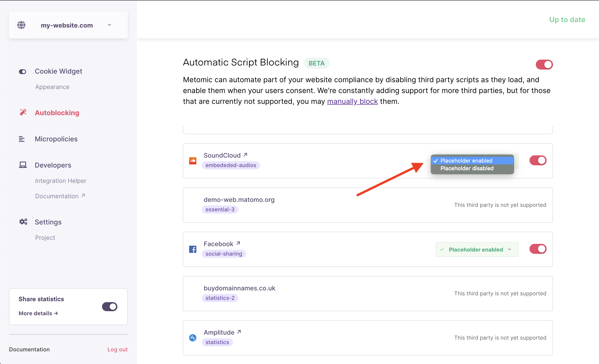Open Integration Helper in the sidebar
The image size is (599, 364).
(x=61, y=181)
